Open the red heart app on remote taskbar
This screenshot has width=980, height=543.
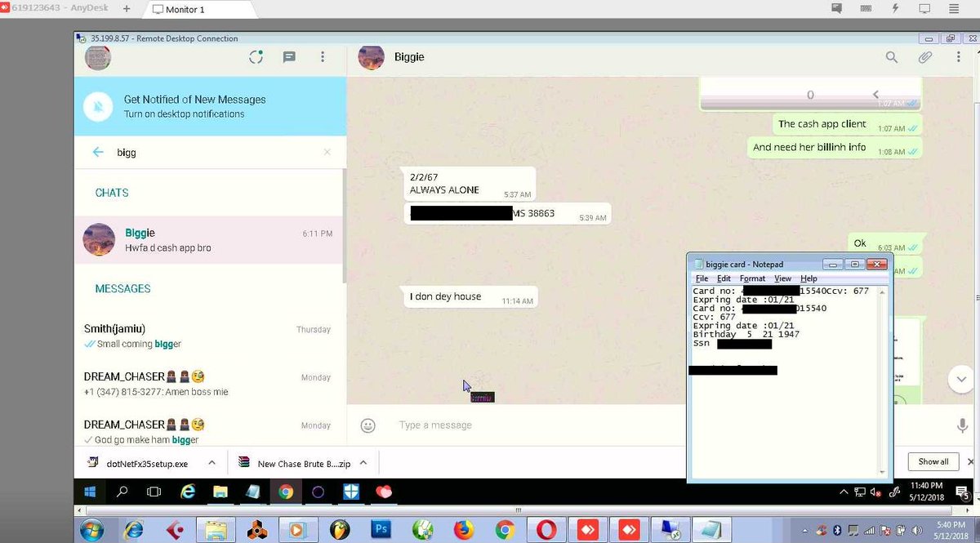tap(385, 492)
